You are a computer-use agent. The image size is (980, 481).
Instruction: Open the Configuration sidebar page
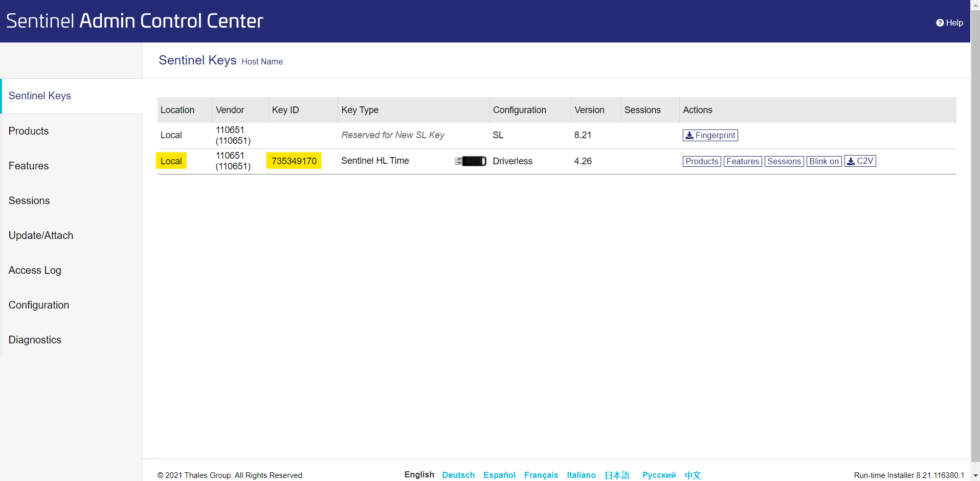39,305
